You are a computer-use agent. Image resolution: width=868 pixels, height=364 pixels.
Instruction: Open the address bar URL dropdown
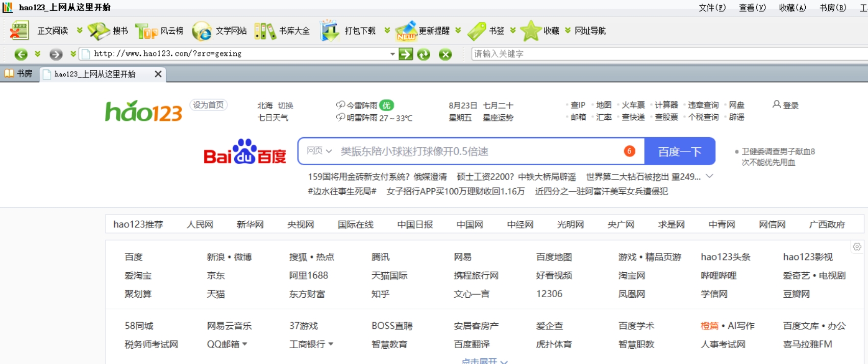click(392, 54)
